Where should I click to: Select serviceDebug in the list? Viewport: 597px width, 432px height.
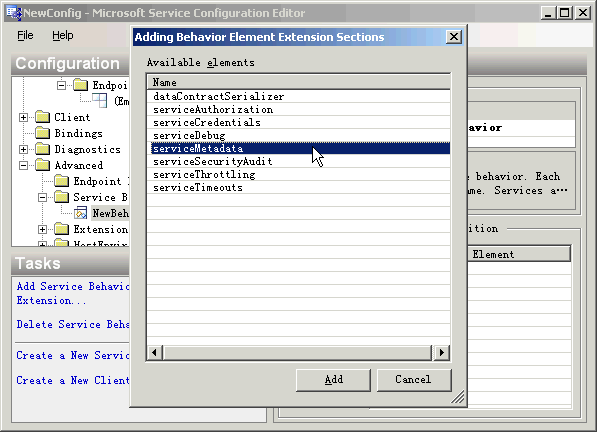coord(298,135)
